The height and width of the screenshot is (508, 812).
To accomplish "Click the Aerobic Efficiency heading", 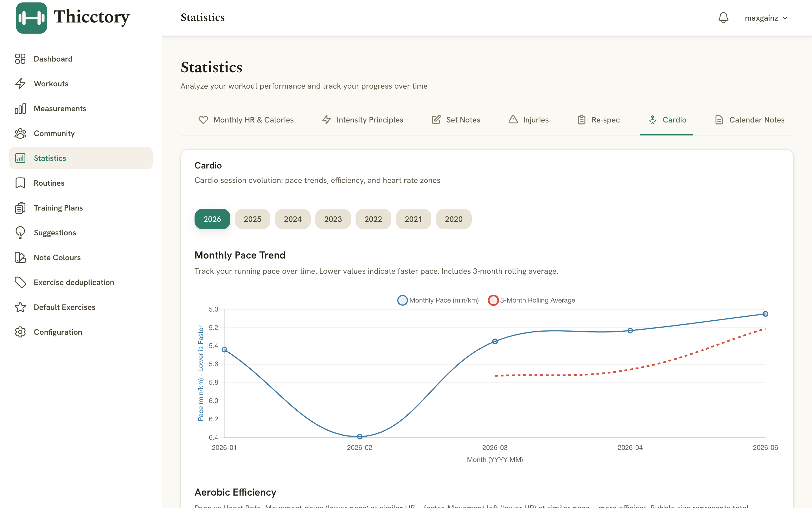I will pyautogui.click(x=235, y=492).
